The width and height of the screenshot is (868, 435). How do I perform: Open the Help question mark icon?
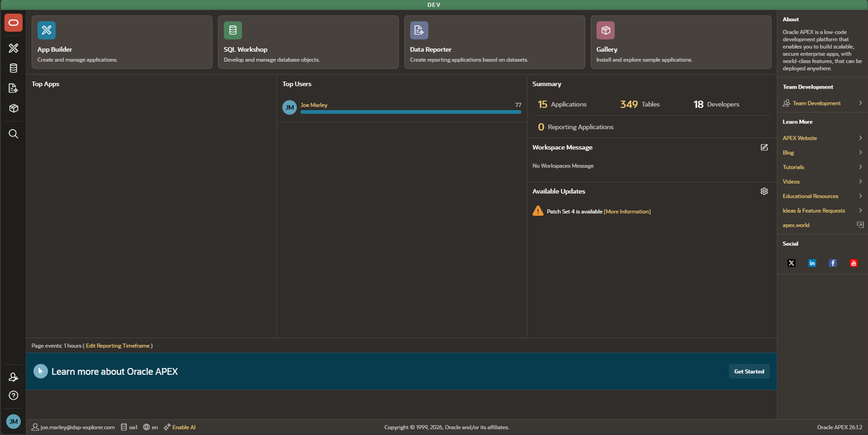click(x=14, y=396)
